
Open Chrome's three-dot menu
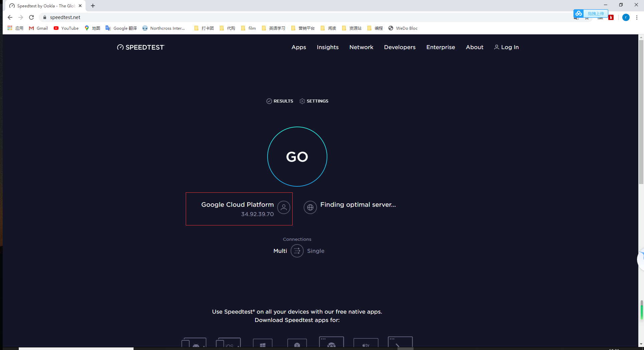coord(637,17)
